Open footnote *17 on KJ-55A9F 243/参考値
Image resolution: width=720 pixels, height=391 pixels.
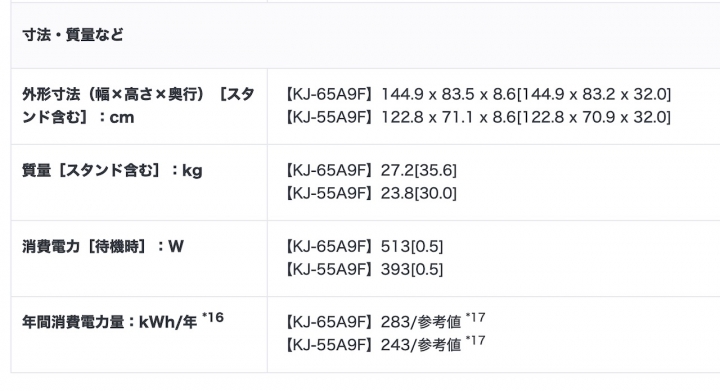click(475, 341)
